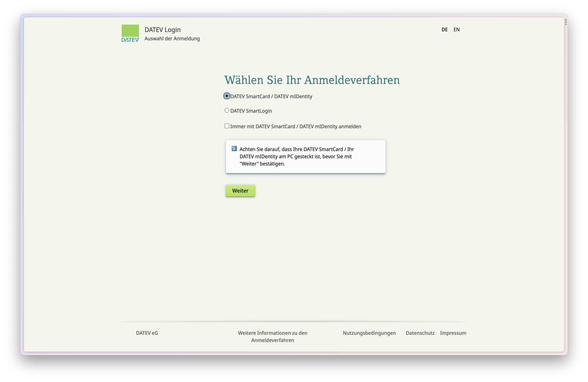
Task: Click the Auswahl der Anmeldung subtitle
Action: point(172,39)
